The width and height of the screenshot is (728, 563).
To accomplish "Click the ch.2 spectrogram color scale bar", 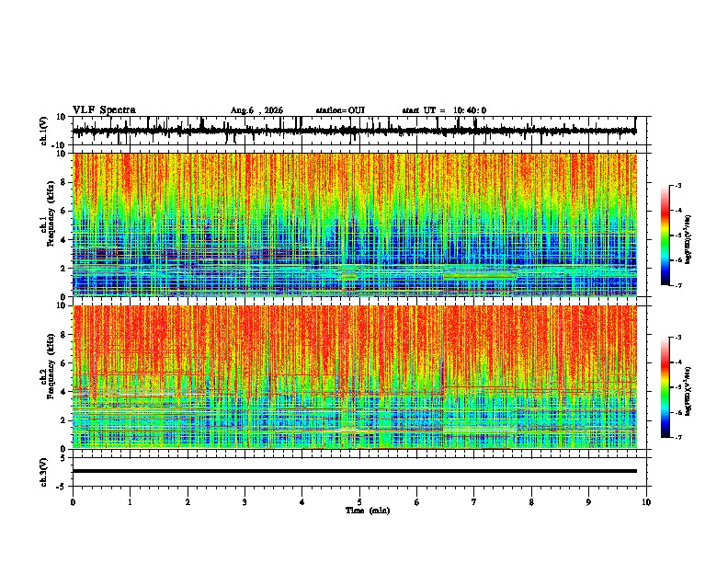I will tap(665, 387).
